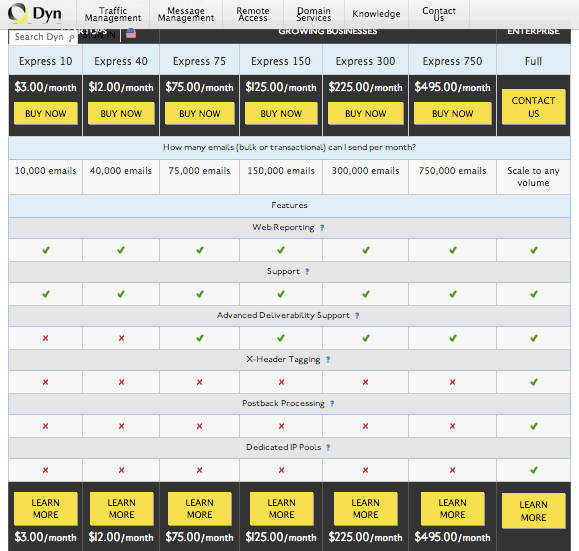Learn more about the $495.00/month plan
579x551 pixels.
452,509
